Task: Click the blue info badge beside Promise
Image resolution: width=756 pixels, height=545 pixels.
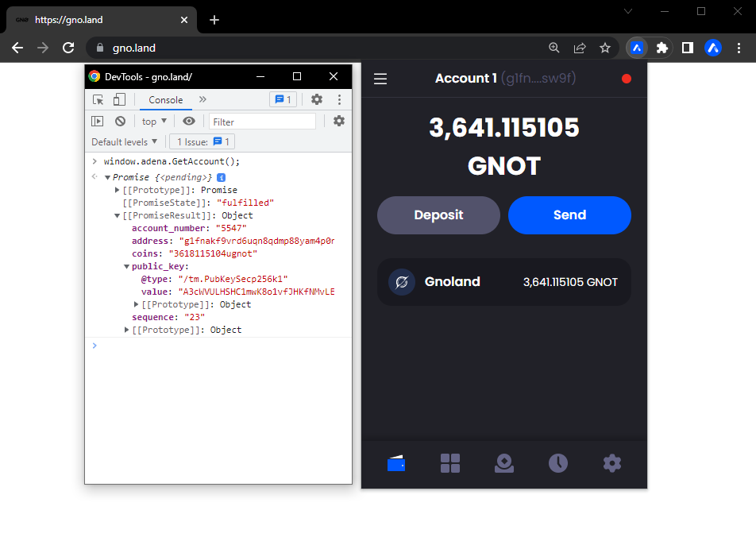Action: coord(221,177)
